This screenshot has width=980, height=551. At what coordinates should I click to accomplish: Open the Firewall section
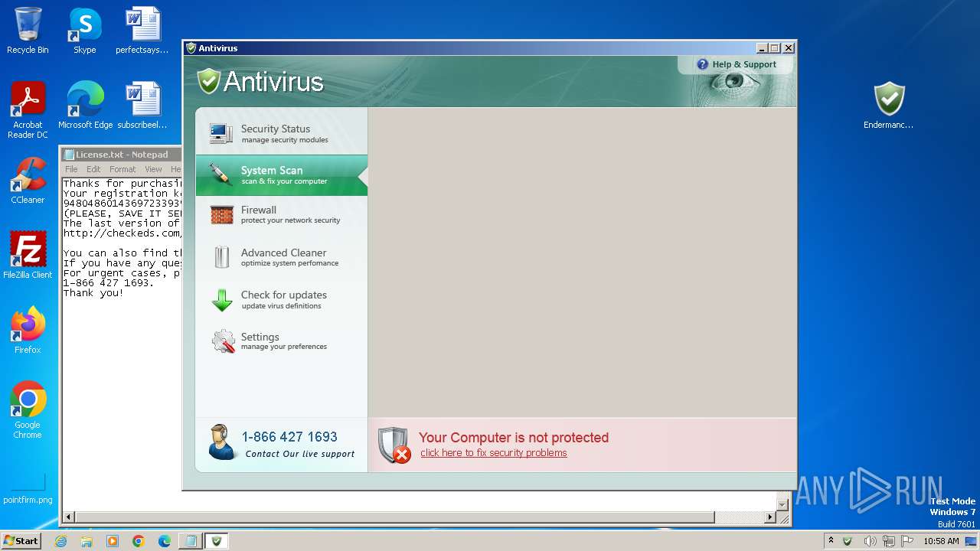(x=282, y=214)
